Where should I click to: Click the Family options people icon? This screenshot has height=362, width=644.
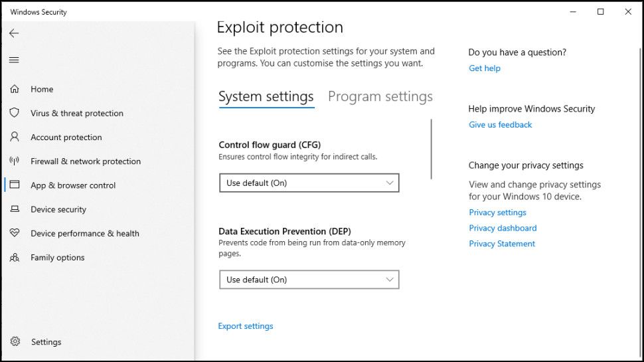tap(15, 257)
